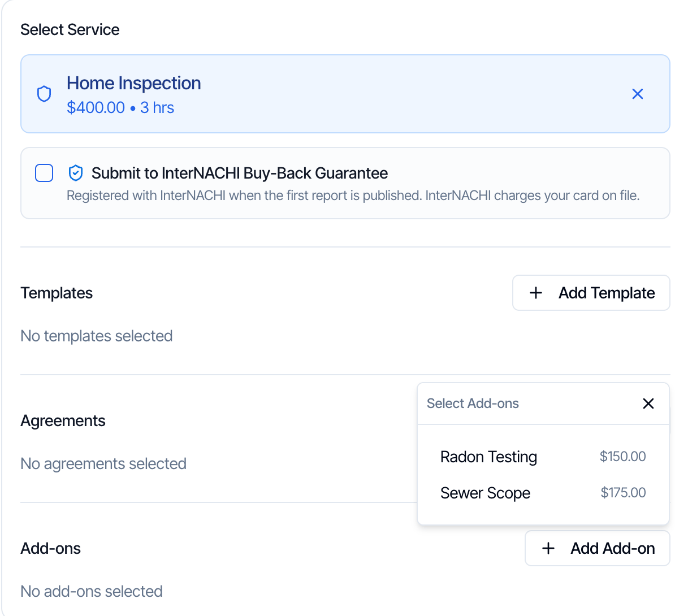Viewport: 675px width, 616px height.
Task: Click the 'No agreements selected' message
Action: (103, 463)
